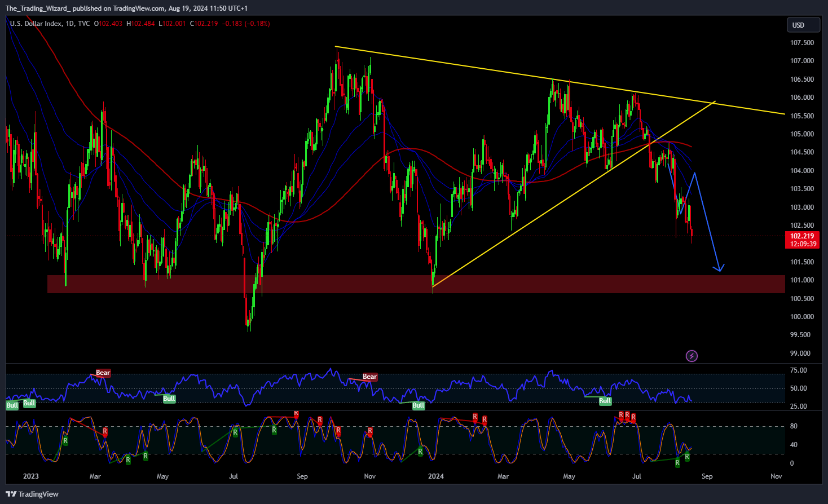Click the high value H102.484

140,24
